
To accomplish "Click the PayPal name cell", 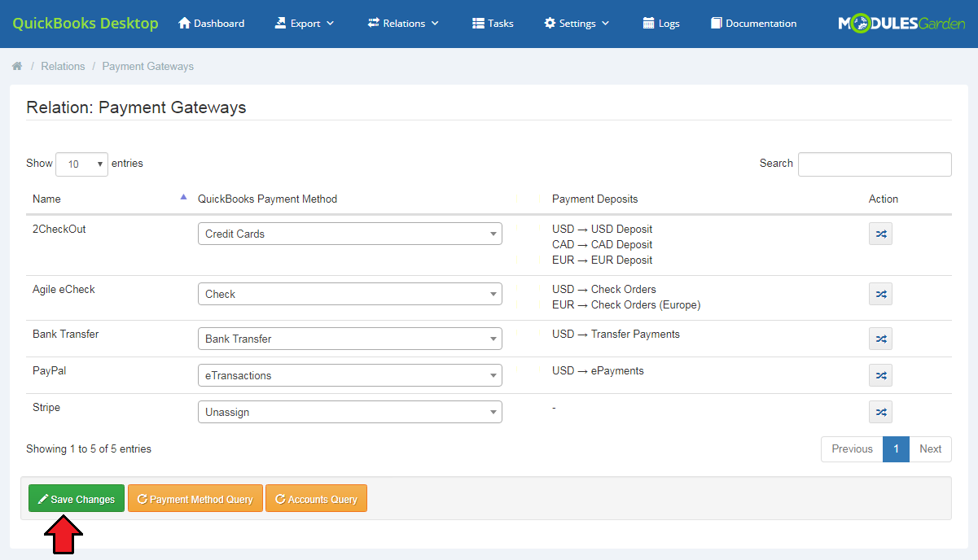I will pos(50,370).
